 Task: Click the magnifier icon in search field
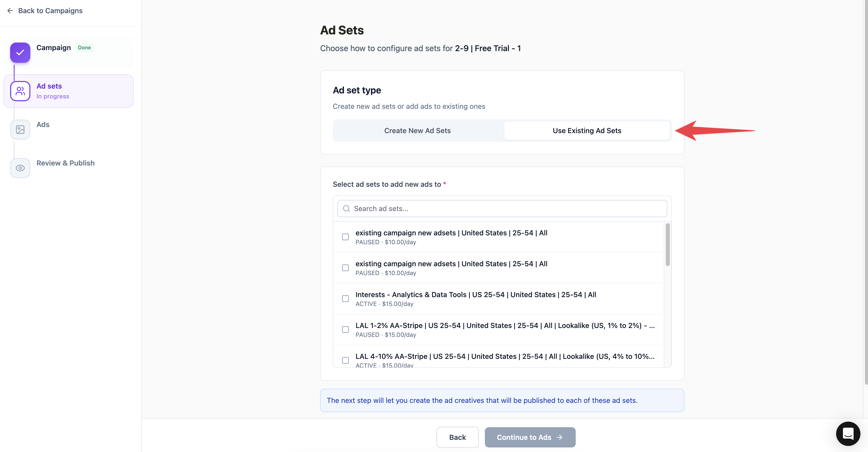pos(346,209)
